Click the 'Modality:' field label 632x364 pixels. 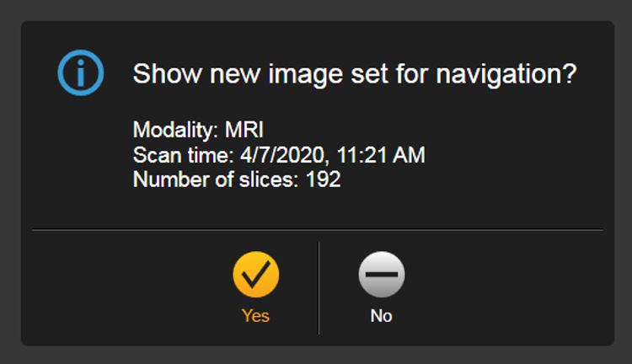click(176, 131)
